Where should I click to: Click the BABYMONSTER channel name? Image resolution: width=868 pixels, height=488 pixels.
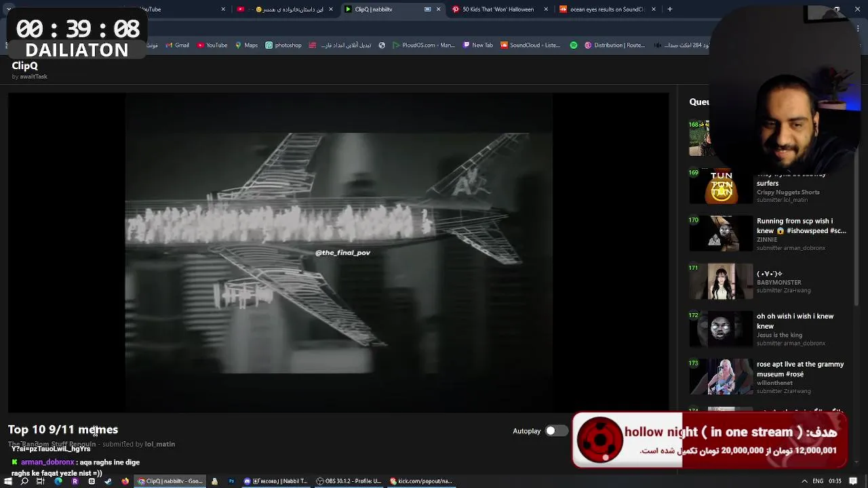pos(778,283)
